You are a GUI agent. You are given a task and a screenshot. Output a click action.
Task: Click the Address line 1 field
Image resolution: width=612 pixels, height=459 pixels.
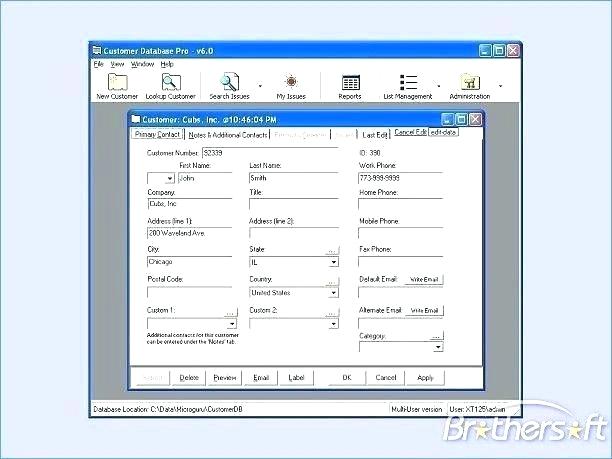(190, 233)
